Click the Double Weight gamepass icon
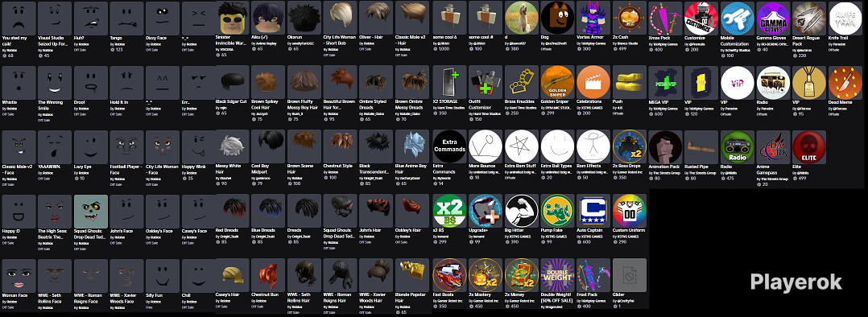Image resolution: width=868 pixels, height=317 pixels. [557, 275]
